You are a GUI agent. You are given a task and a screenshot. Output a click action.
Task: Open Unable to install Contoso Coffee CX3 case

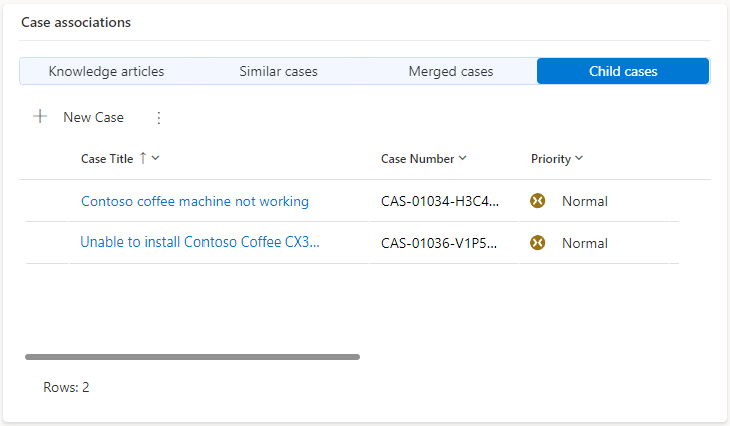200,242
